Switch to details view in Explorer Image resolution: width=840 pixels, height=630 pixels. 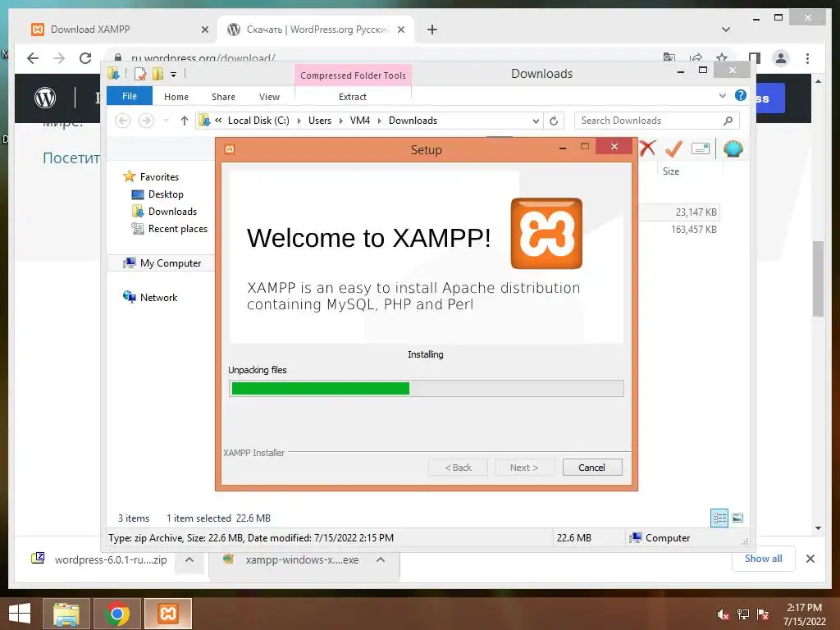click(719, 518)
